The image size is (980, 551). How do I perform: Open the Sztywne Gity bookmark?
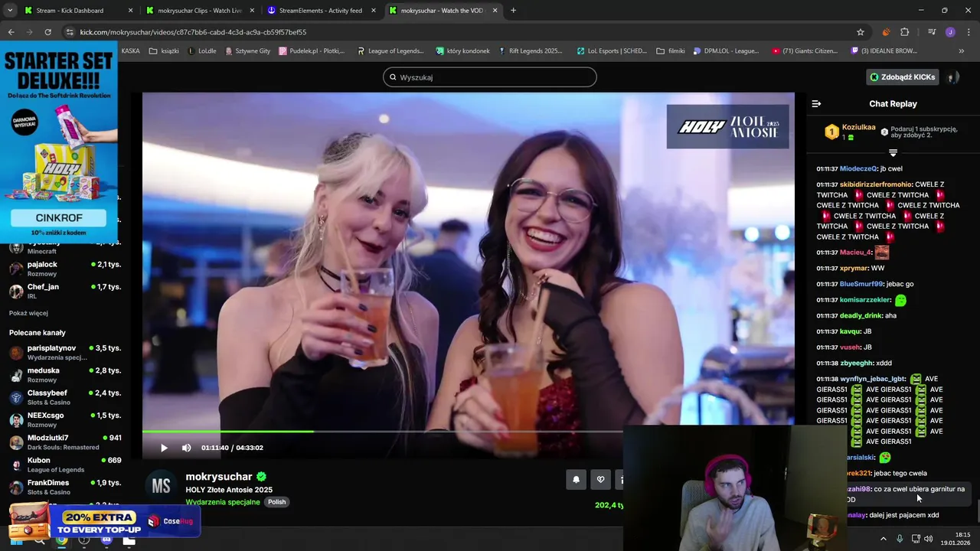pyautogui.click(x=247, y=51)
